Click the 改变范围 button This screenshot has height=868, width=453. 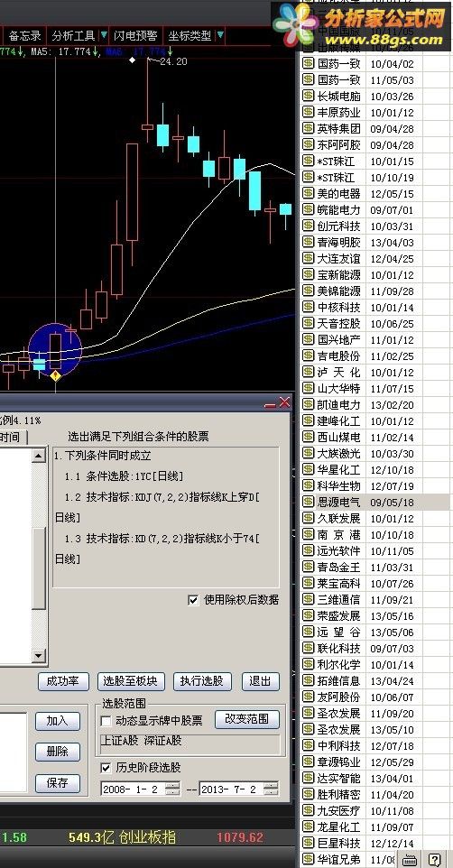[x=247, y=719]
